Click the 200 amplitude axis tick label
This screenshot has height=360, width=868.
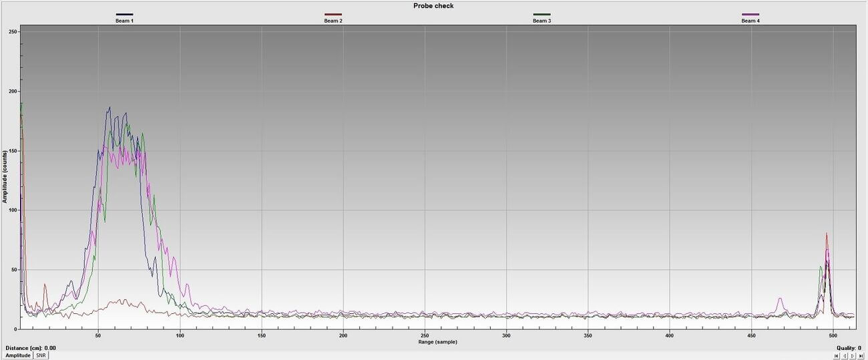(13, 92)
